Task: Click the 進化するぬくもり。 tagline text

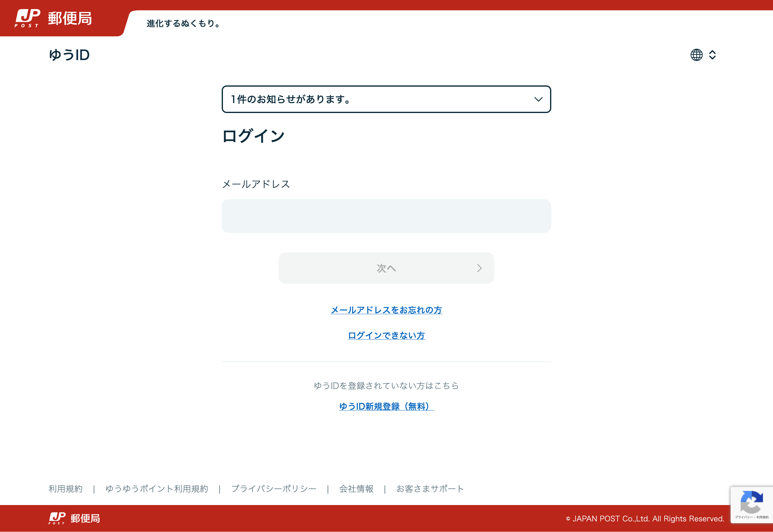Action: [x=183, y=23]
